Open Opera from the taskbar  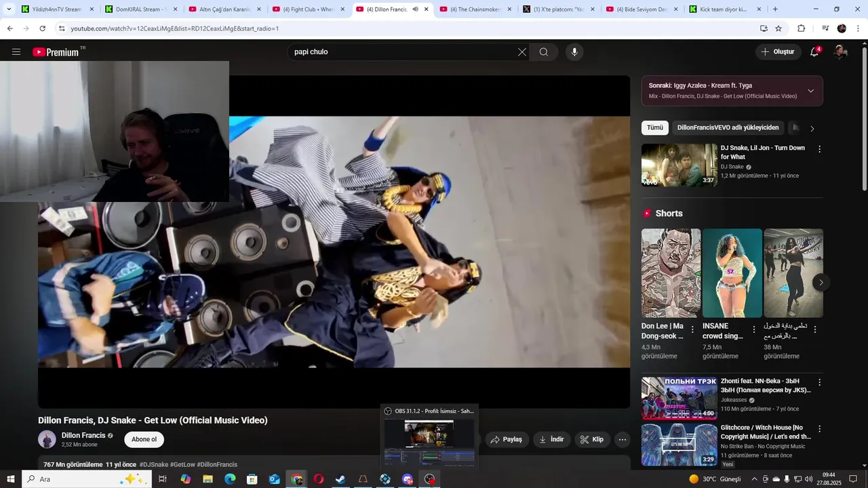pyautogui.click(x=318, y=479)
